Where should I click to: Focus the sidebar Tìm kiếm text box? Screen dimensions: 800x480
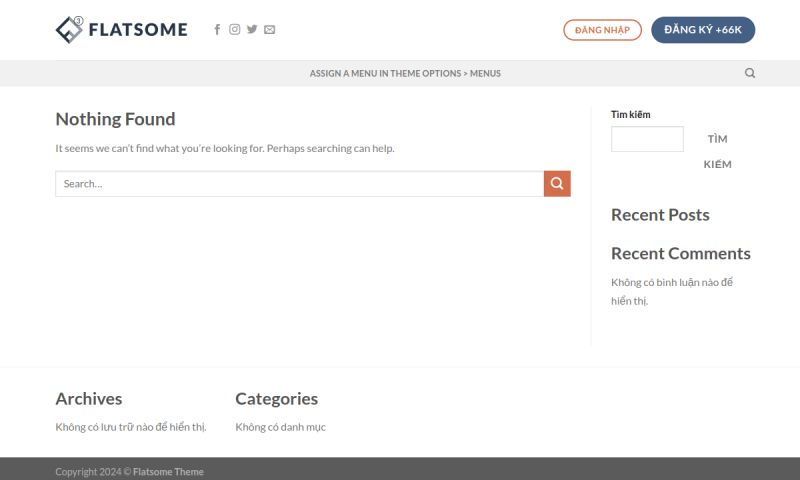point(647,139)
